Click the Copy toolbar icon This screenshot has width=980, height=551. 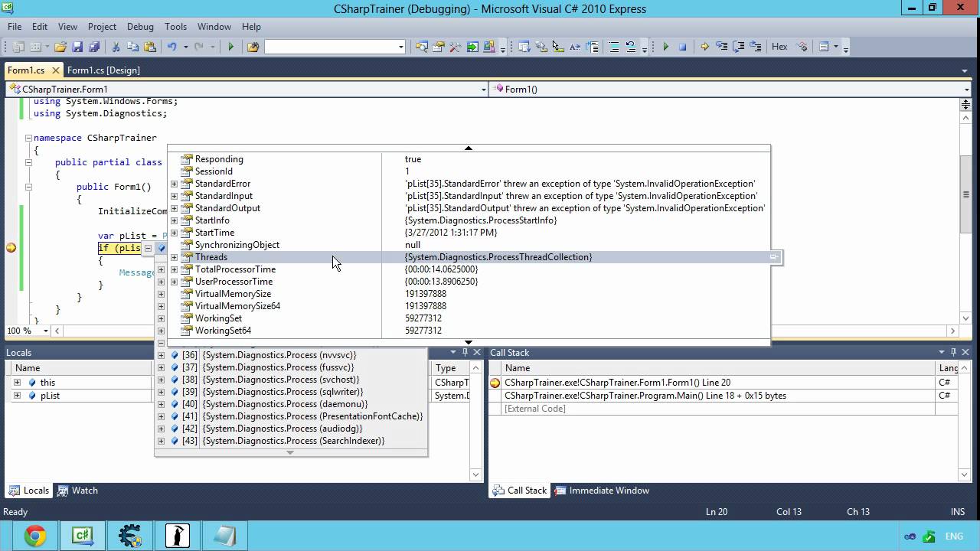point(132,47)
